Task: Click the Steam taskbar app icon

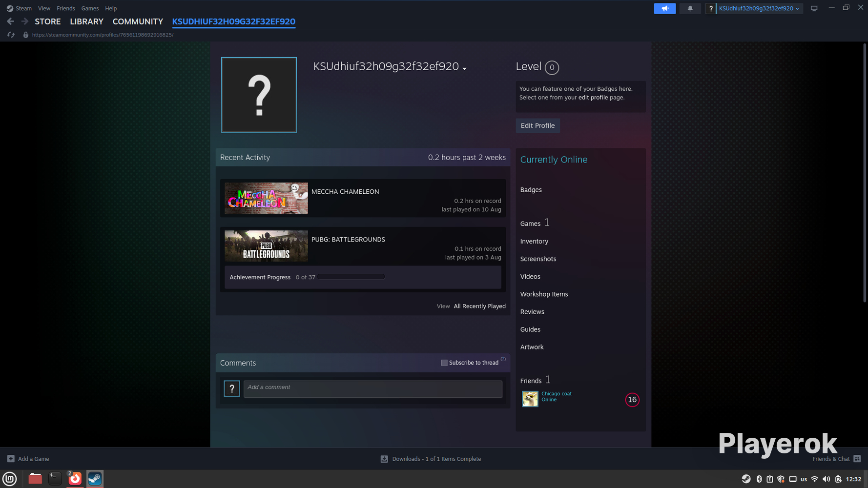Action: point(95,479)
